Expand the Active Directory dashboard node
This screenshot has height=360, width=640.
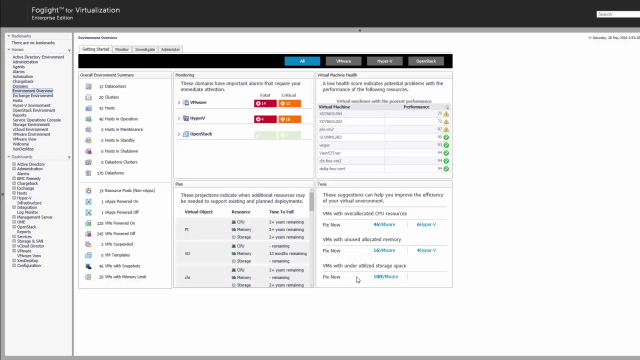click(14, 164)
